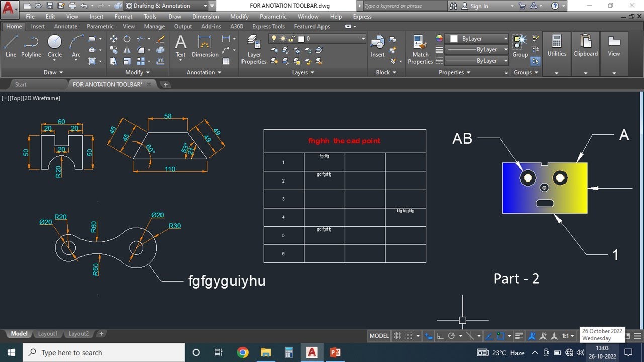
Task: Activate the Copy tool in Modify panel
Action: click(114, 50)
